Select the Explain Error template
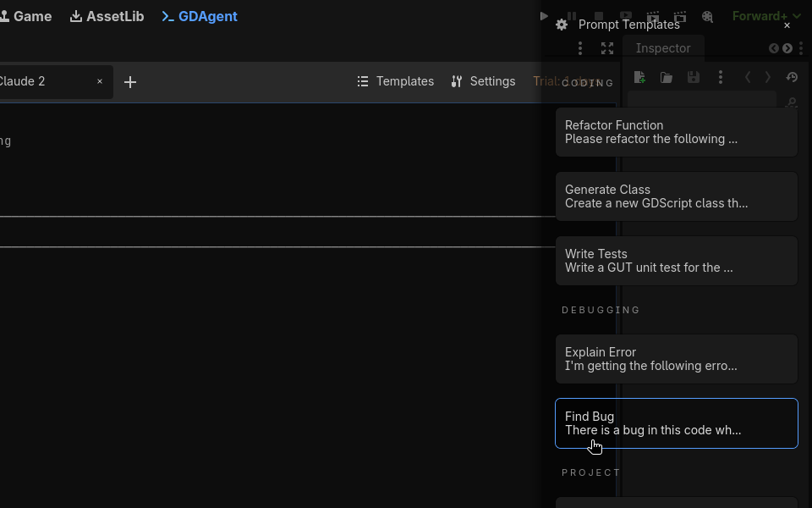 pyautogui.click(x=676, y=359)
